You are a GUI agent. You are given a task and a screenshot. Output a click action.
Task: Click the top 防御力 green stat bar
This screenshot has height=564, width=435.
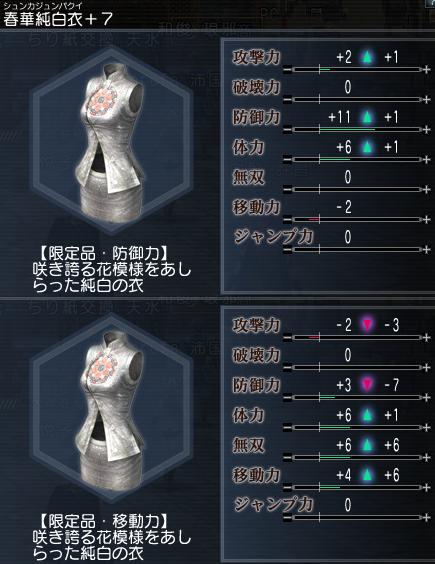[x=357, y=129]
